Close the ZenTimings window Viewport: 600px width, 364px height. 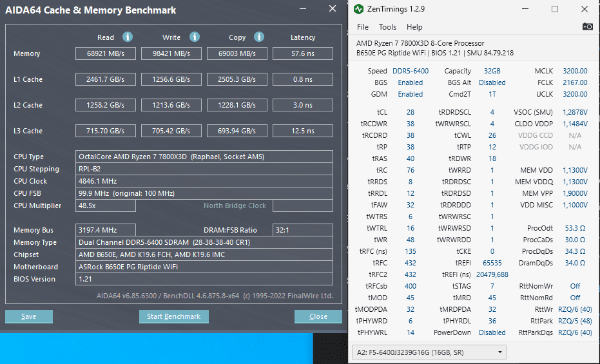[x=585, y=9]
